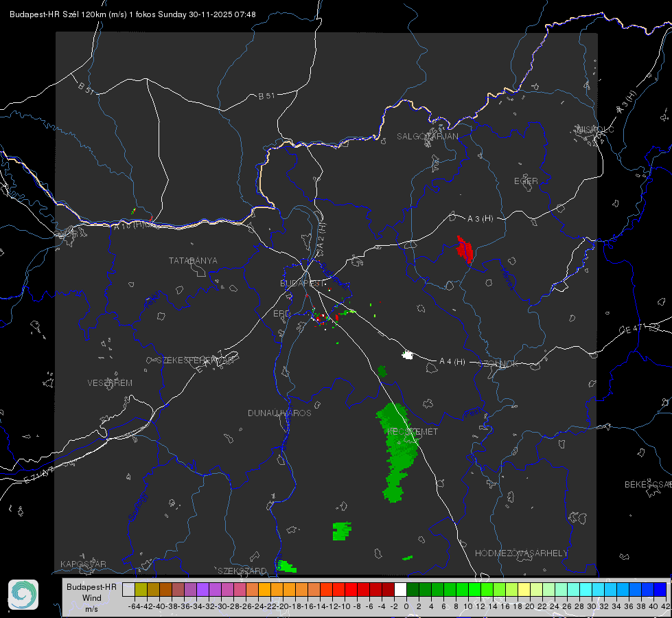Screen dimensions: 672x618
Task: Click the BEKESCSABA city label
Action: point(648,485)
